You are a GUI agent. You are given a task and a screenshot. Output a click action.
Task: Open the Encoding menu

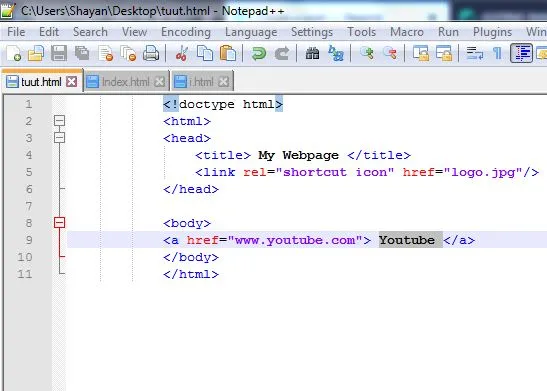coord(186,32)
